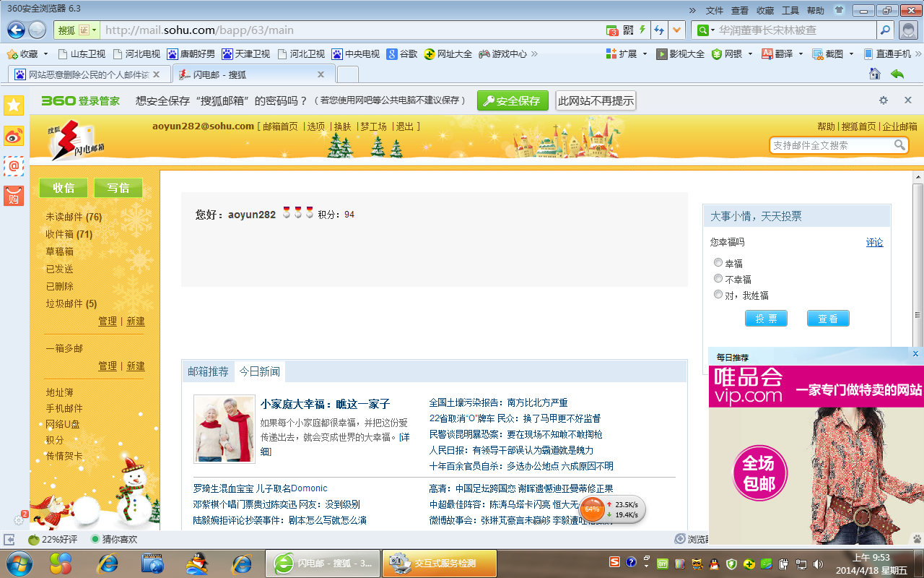Click the new tab button

point(347,74)
